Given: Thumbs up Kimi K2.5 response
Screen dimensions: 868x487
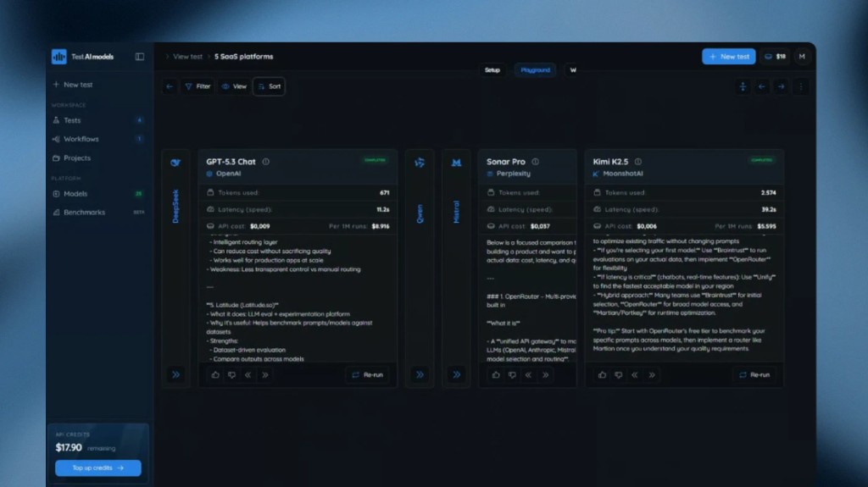Looking at the screenshot, I should 603,374.
